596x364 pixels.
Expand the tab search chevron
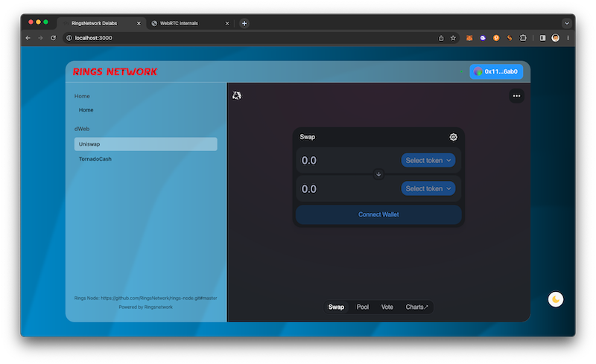(x=566, y=23)
